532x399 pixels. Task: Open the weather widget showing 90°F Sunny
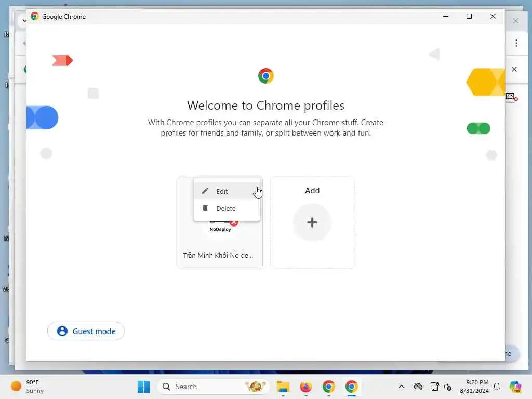click(27, 387)
